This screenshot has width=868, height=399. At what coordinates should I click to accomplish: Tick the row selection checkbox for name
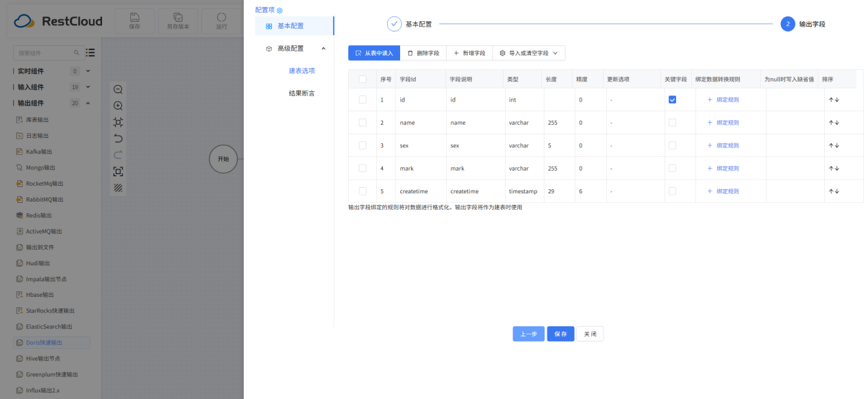[362, 123]
